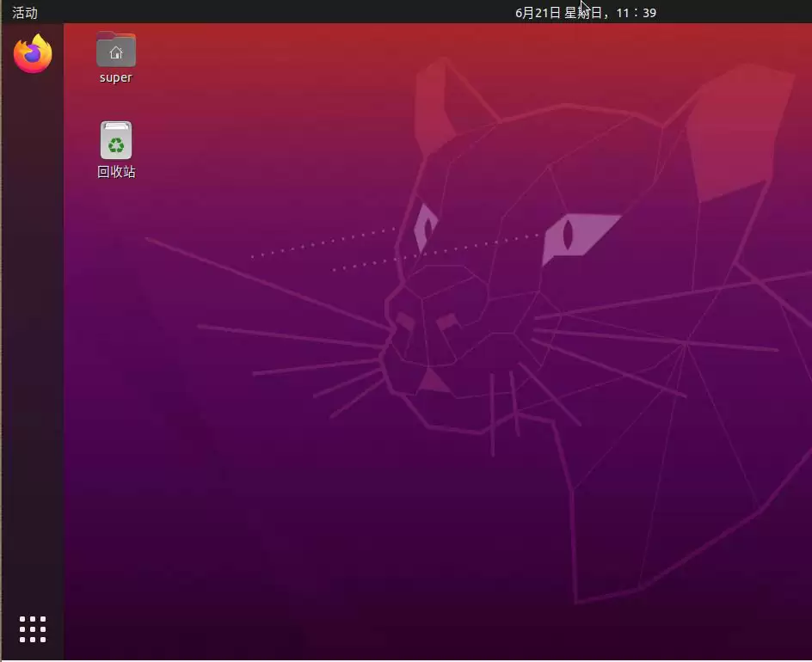Open the clock showing 11:39
The width and height of the screenshot is (812, 662).
coord(637,12)
